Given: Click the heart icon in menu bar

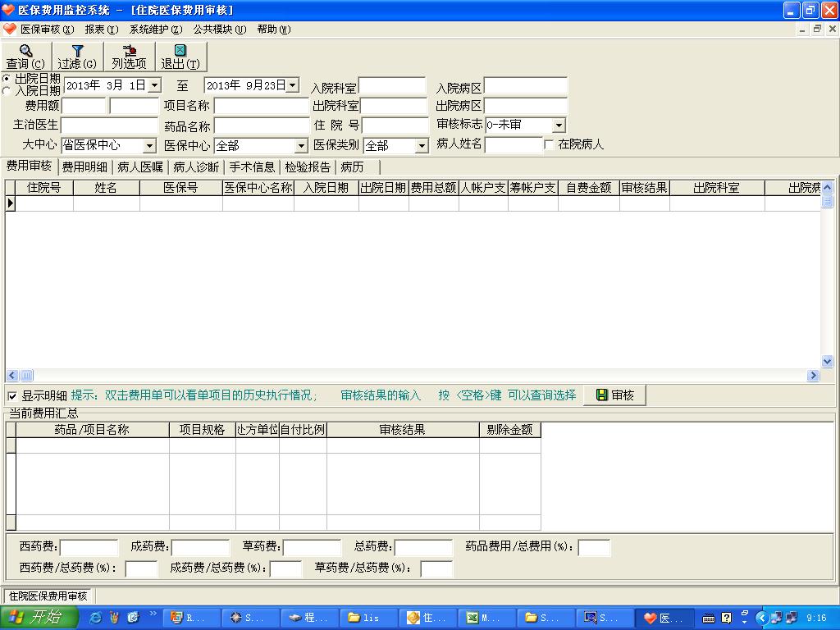Looking at the screenshot, I should pos(10,29).
